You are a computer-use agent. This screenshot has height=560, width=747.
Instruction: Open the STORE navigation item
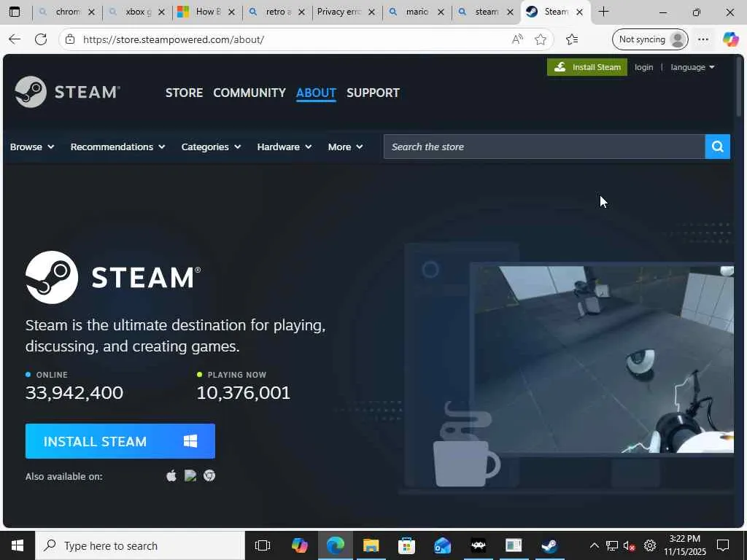(x=185, y=93)
